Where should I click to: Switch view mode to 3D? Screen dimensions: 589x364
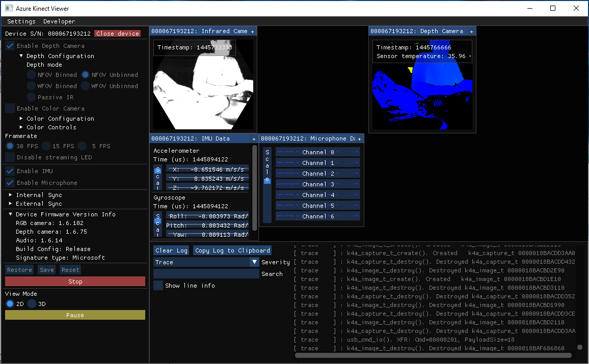(x=32, y=304)
